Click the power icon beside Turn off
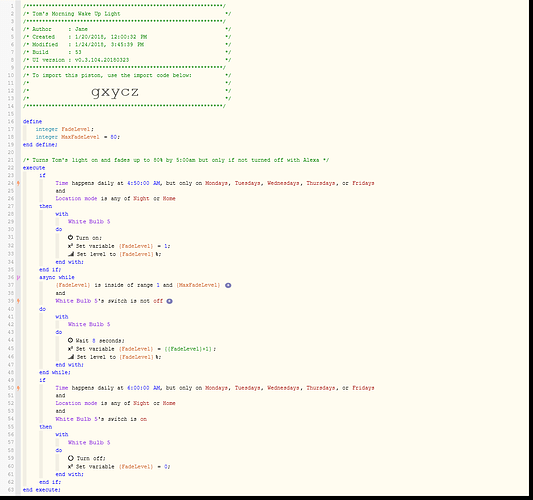533x500 pixels. [71, 458]
